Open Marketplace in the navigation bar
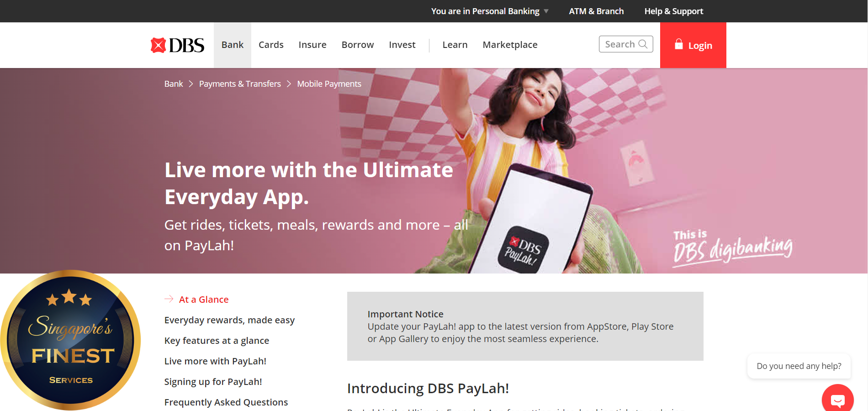The height and width of the screenshot is (411, 868). pos(510,45)
